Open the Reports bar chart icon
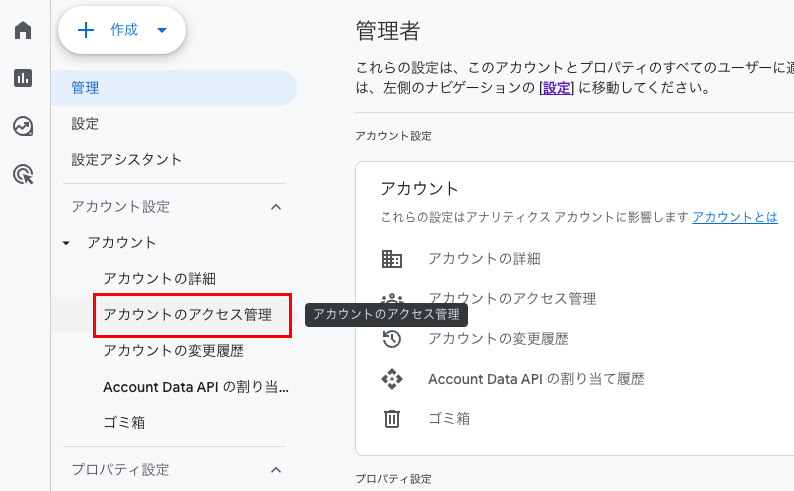The height and width of the screenshot is (491, 794). pos(23,78)
